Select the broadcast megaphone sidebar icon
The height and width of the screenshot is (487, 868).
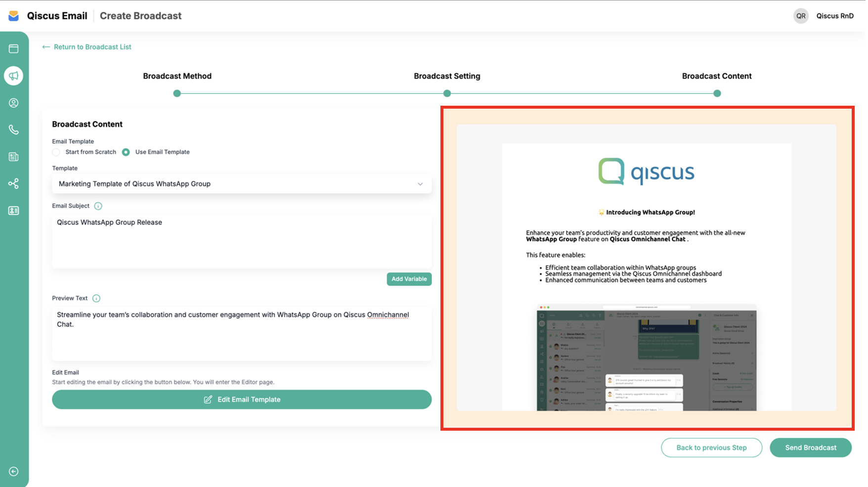pos(14,76)
